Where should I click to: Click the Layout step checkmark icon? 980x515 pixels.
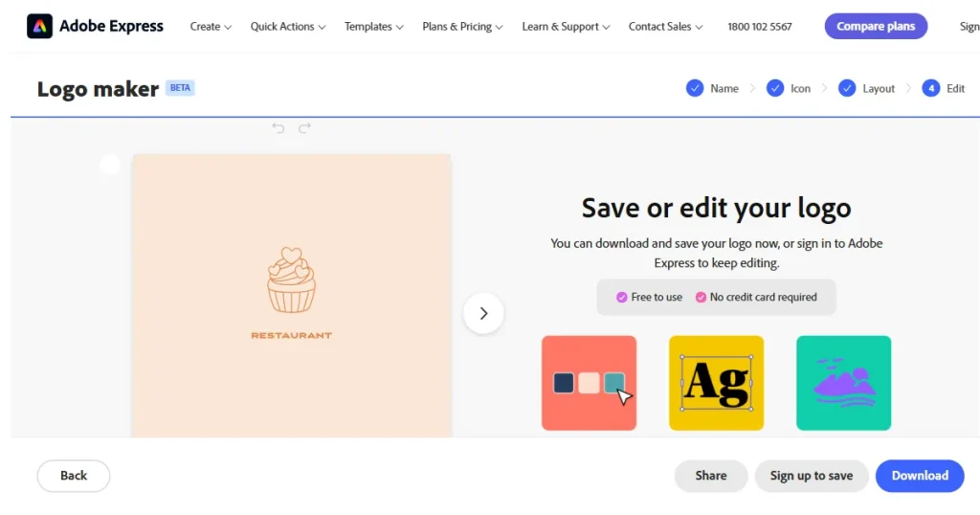[x=847, y=88]
